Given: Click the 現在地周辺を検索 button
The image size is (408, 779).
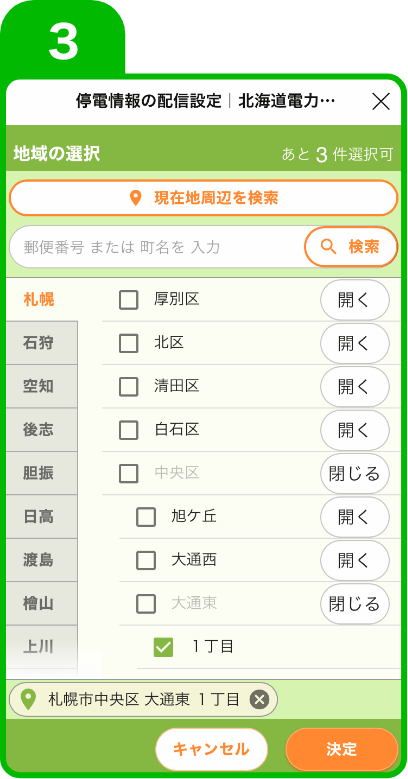Looking at the screenshot, I should click(x=203, y=198).
